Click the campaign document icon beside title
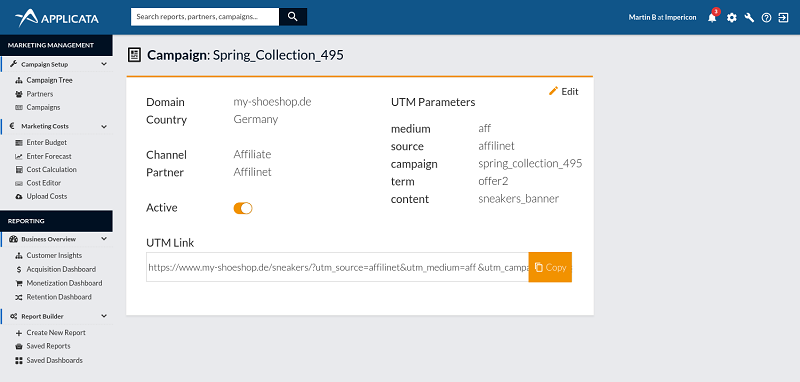This screenshot has height=382, width=800. click(134, 55)
